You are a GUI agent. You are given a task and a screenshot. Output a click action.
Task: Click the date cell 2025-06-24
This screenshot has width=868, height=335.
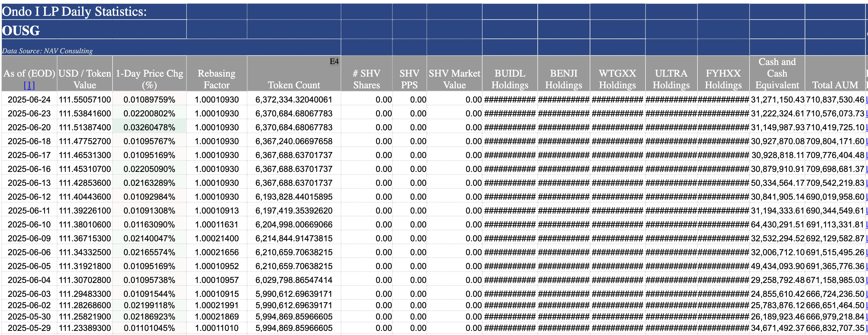29,99
